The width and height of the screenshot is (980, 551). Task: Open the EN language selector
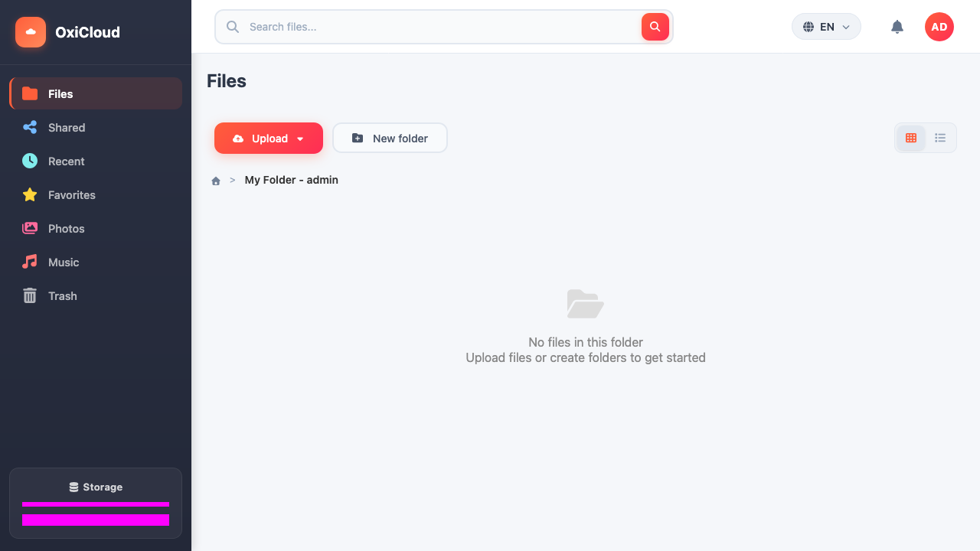pyautogui.click(x=826, y=27)
